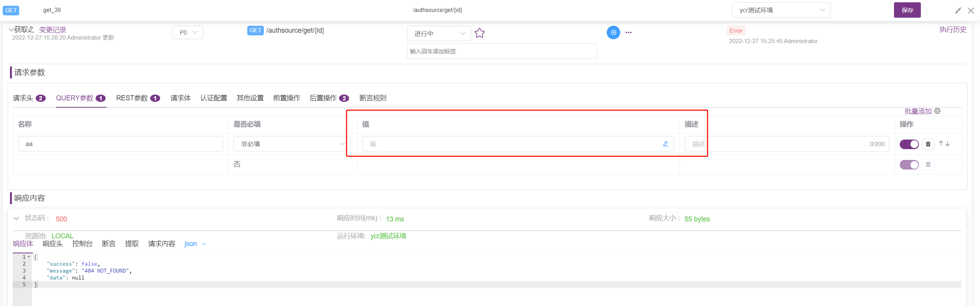
Task: Select the QUERY参数 tab
Action: tap(81, 98)
